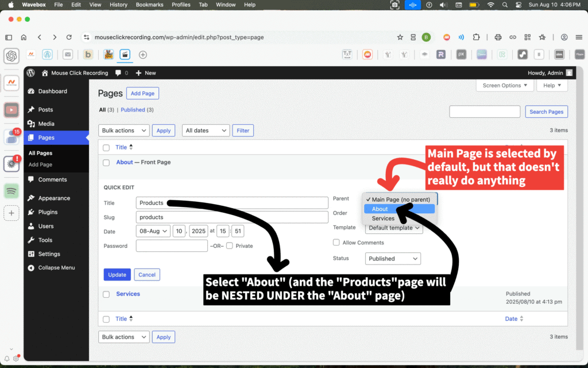Click the blue Update button

point(117,274)
